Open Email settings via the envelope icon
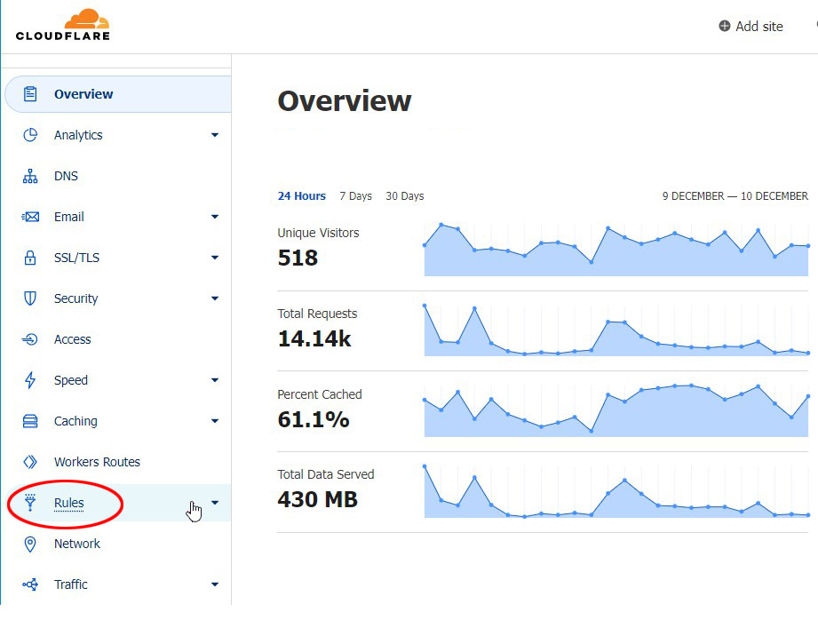Screen dimensions: 818x644 (29, 217)
